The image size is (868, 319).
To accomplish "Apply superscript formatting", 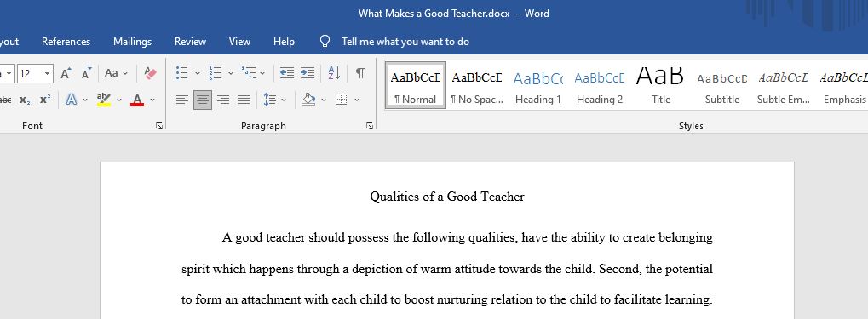I will [45, 100].
